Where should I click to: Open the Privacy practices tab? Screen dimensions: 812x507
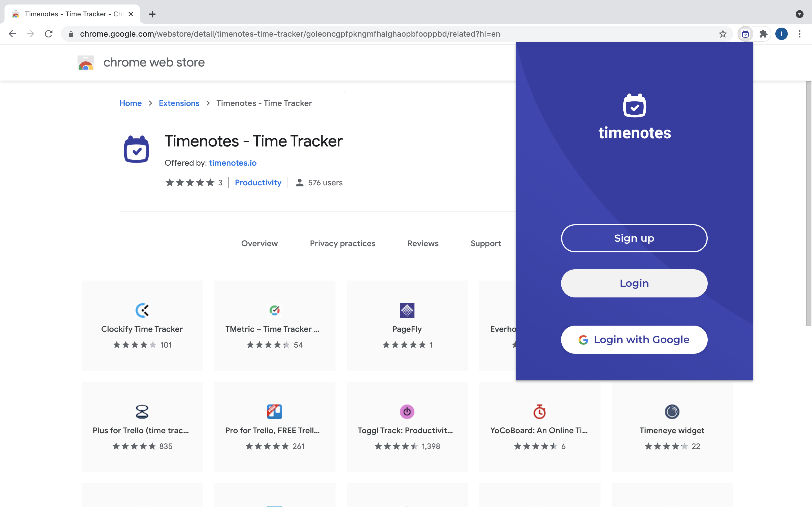tap(342, 243)
